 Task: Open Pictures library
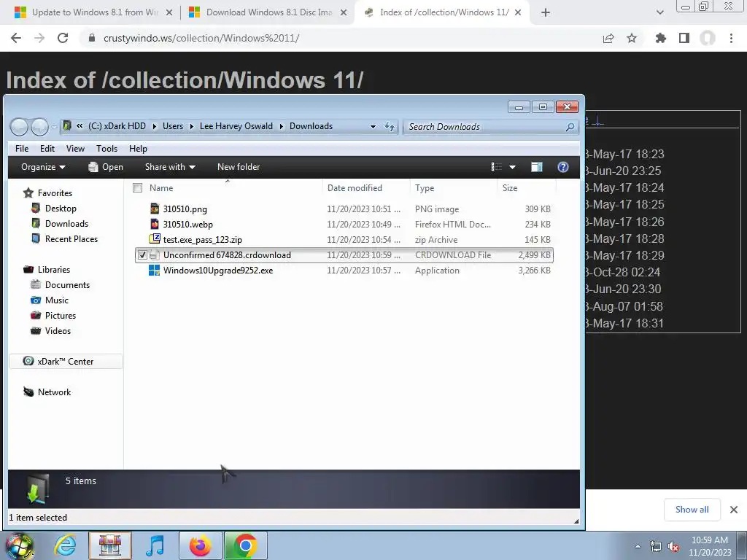tap(60, 315)
